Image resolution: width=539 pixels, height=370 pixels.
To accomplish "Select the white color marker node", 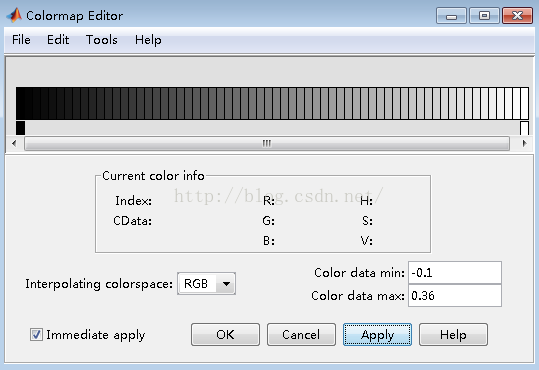I will pyautogui.click(x=524, y=128).
